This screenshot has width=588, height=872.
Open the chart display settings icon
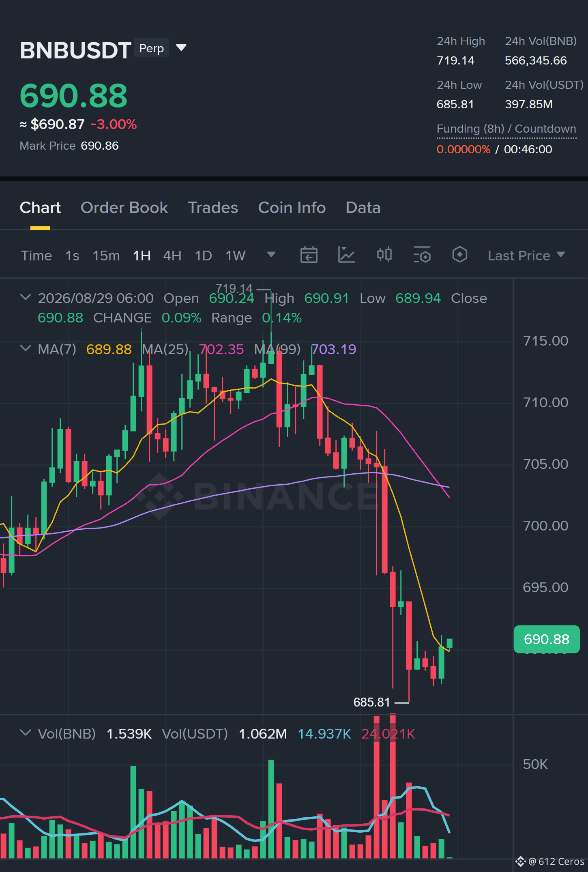422,255
